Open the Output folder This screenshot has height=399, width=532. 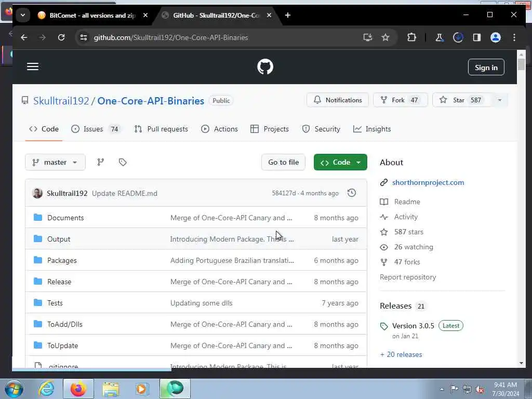pyautogui.click(x=59, y=239)
